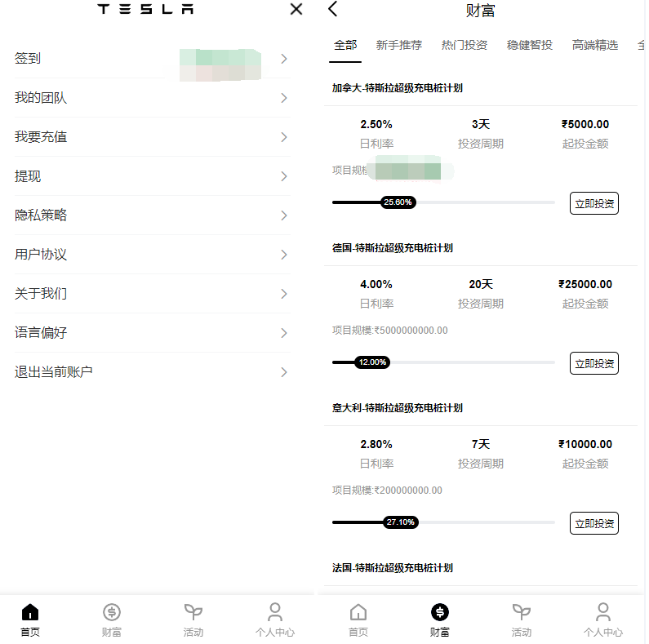This screenshot has width=649, height=644.
Task: Click the 27.10% progress bar
Action: [443, 522]
